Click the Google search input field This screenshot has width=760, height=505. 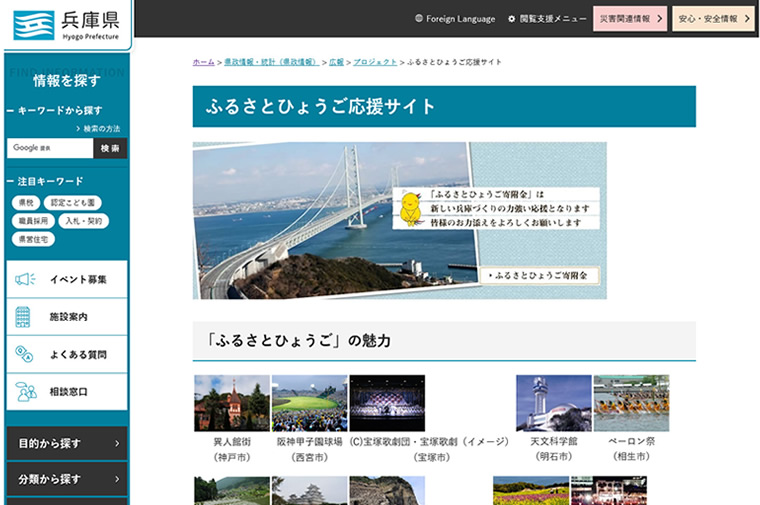pos(50,148)
